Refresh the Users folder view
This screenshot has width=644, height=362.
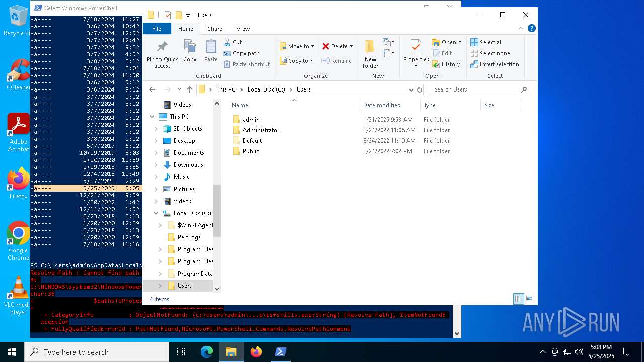coord(420,89)
